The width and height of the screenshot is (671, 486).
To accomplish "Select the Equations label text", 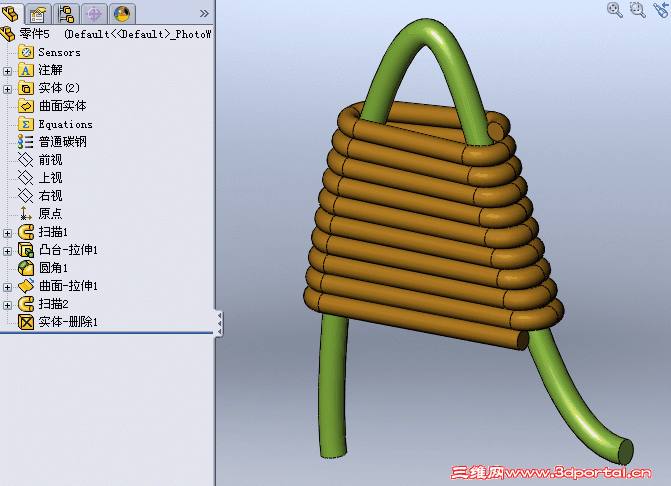I will coord(65,124).
